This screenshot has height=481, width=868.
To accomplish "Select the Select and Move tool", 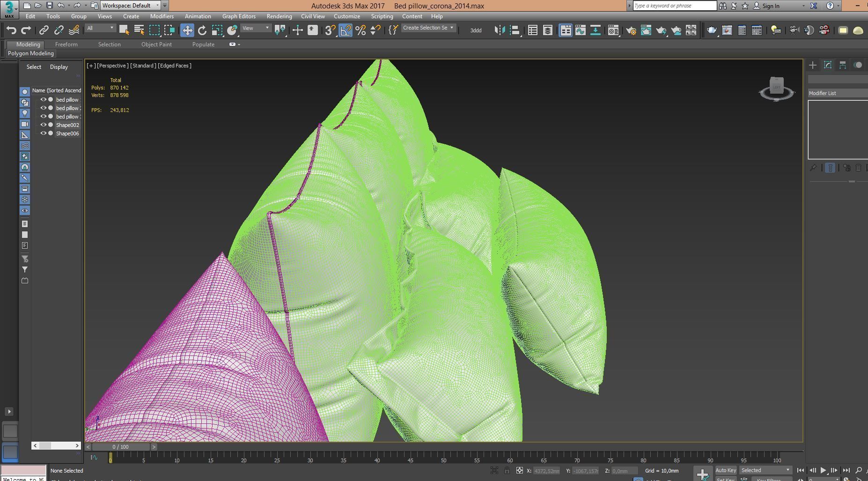I will point(187,30).
